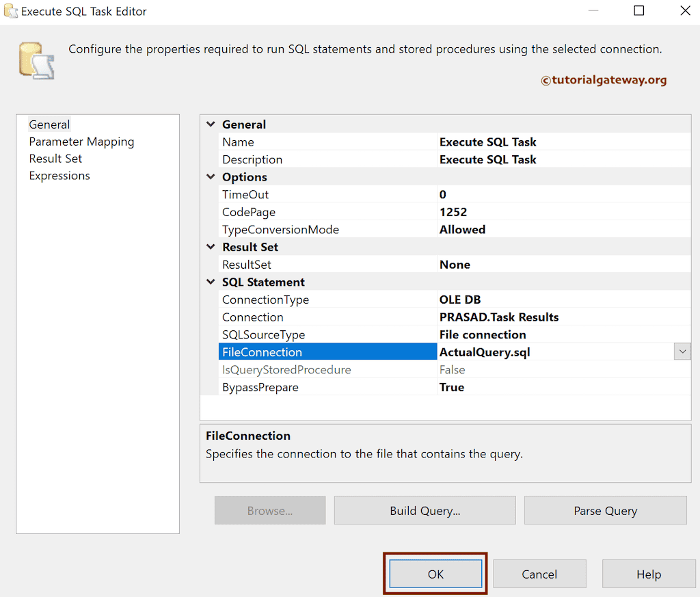
Task: Visit the tutorialgateway.org link
Action: 604,80
